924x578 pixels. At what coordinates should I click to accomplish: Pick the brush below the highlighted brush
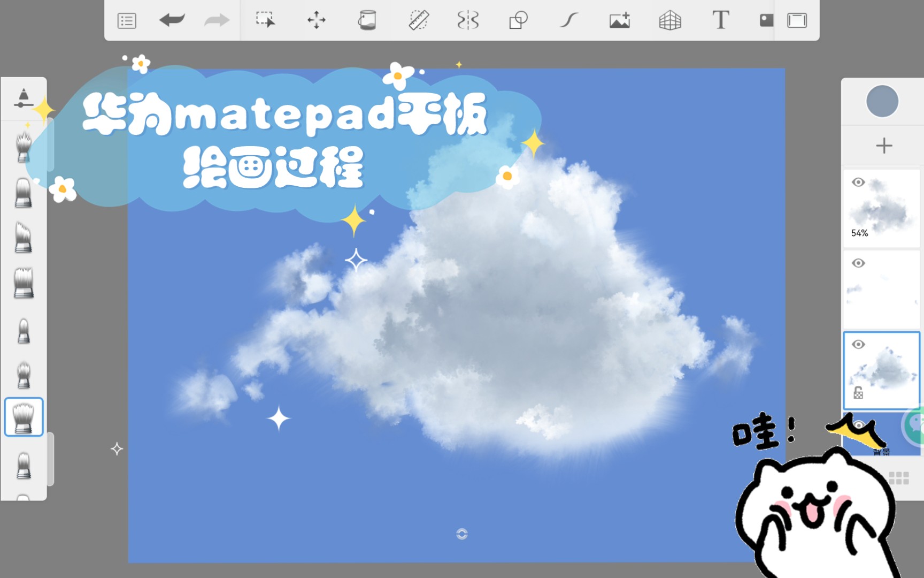coord(24,465)
